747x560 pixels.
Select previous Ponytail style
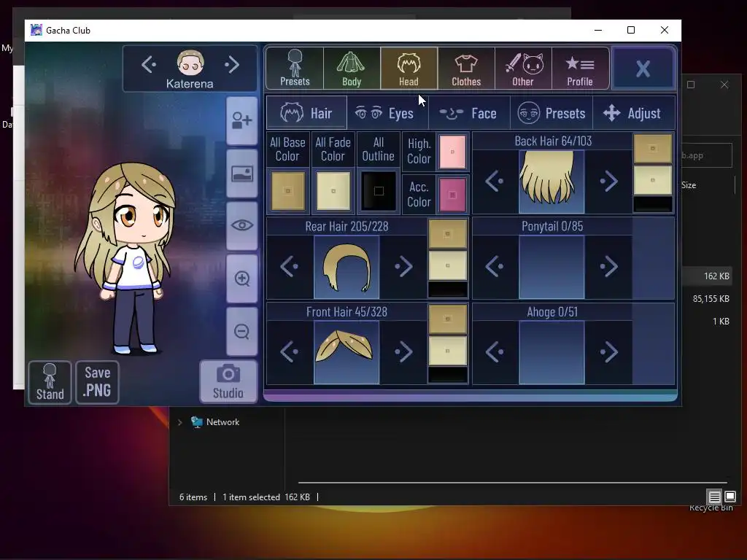tap(495, 267)
